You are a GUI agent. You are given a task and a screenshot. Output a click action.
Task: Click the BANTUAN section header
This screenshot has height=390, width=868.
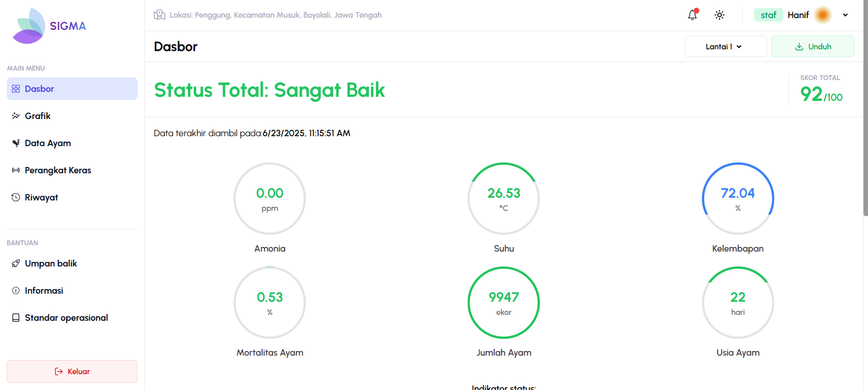[x=22, y=243]
